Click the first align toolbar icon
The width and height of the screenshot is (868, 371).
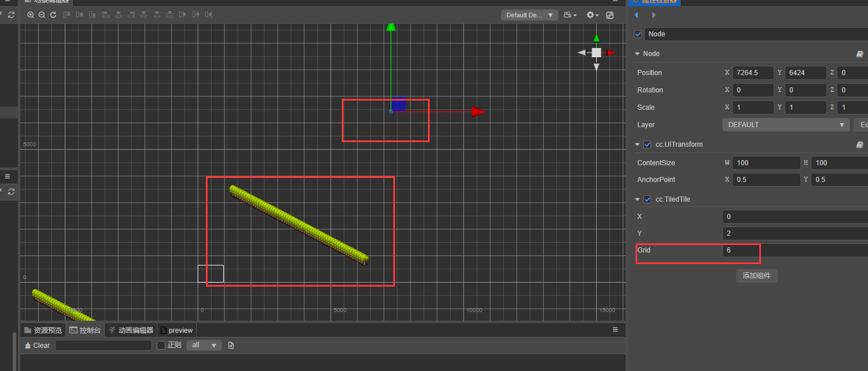(x=67, y=14)
